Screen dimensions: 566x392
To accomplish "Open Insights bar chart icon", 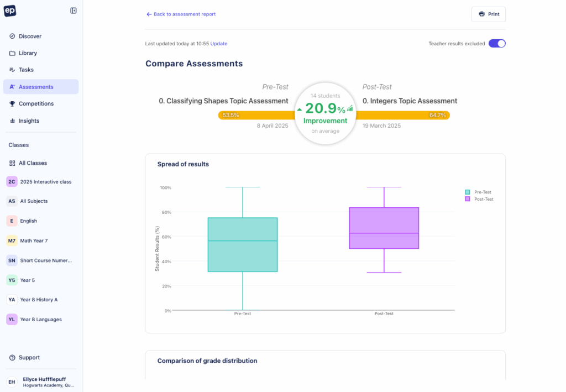I will [12, 121].
